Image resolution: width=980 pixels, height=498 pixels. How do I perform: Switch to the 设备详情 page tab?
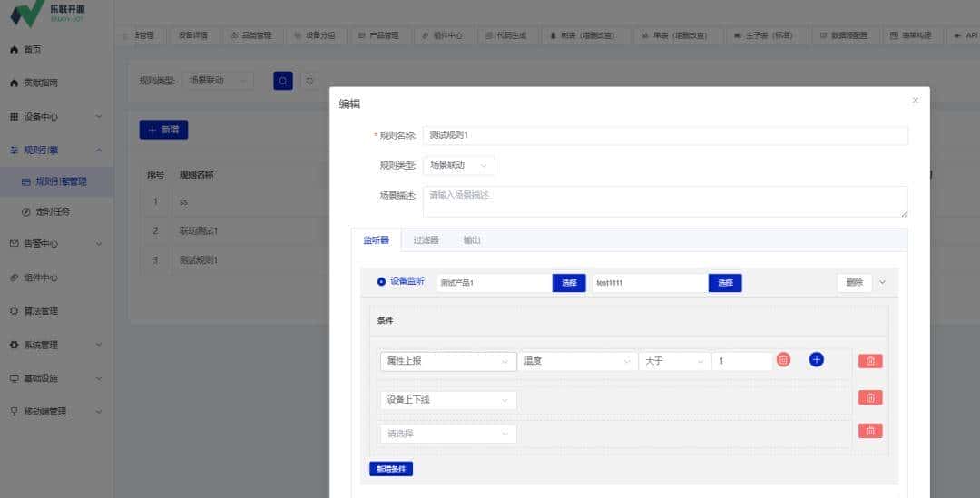pyautogui.click(x=194, y=35)
